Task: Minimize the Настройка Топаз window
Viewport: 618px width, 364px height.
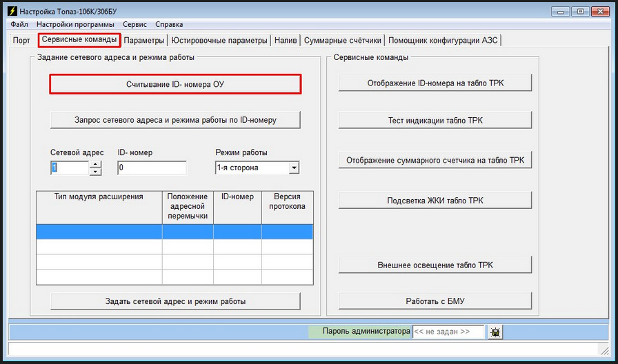Action: 561,12
